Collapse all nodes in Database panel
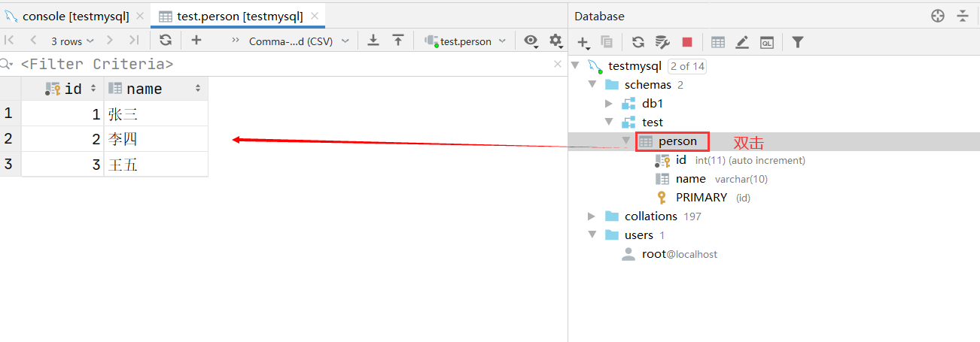 click(963, 16)
